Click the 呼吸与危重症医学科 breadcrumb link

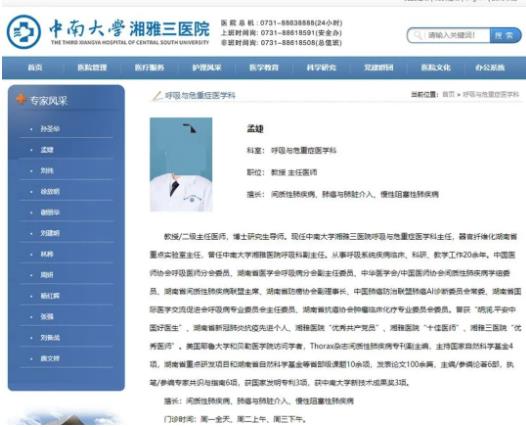(x=491, y=94)
